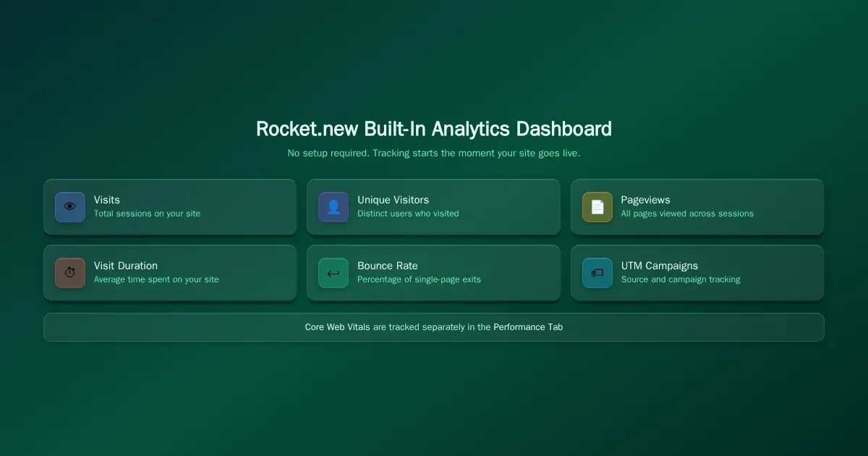Click the return-arrow icon on Bounce Rate card

click(x=333, y=273)
